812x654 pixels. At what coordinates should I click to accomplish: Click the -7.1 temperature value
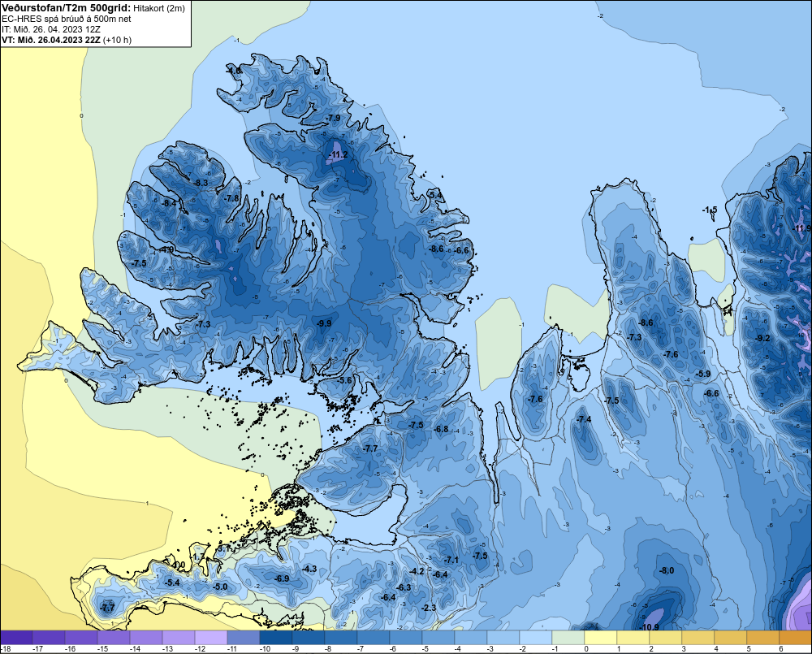pyautogui.click(x=451, y=561)
